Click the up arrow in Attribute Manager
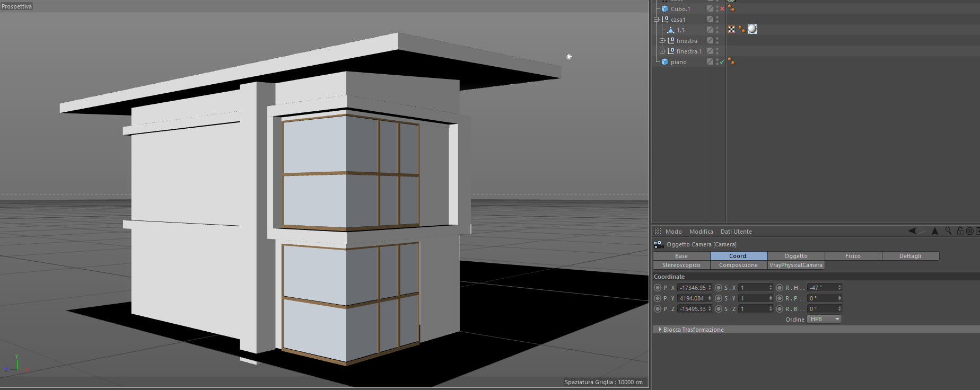980x390 pixels. pos(935,231)
